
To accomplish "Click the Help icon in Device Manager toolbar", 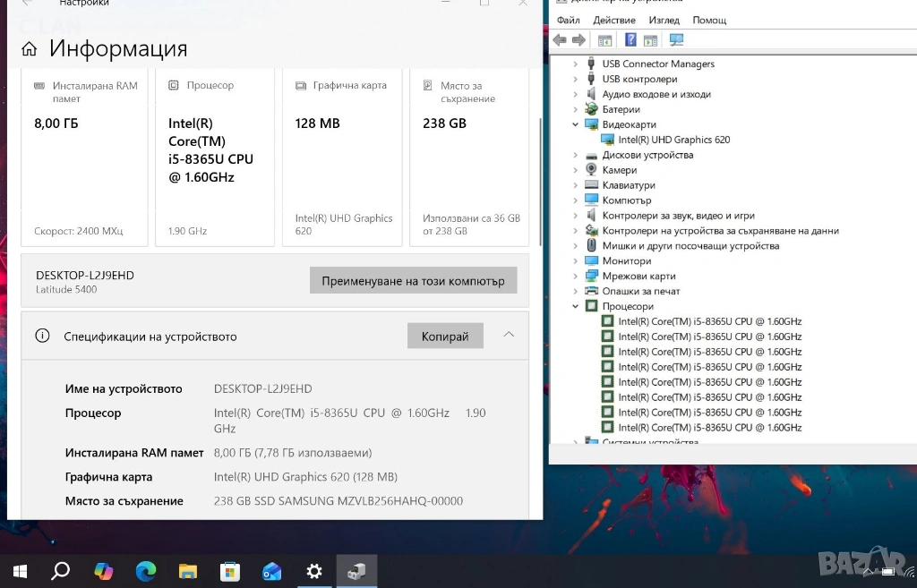I will (630, 40).
